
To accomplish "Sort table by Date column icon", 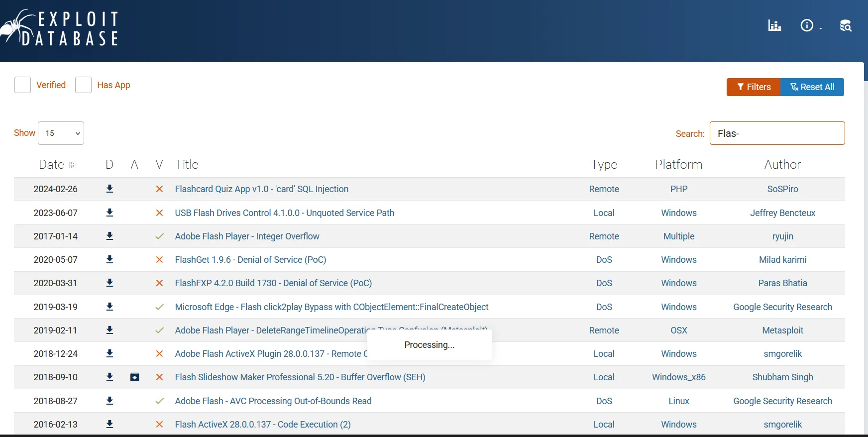I will point(73,165).
